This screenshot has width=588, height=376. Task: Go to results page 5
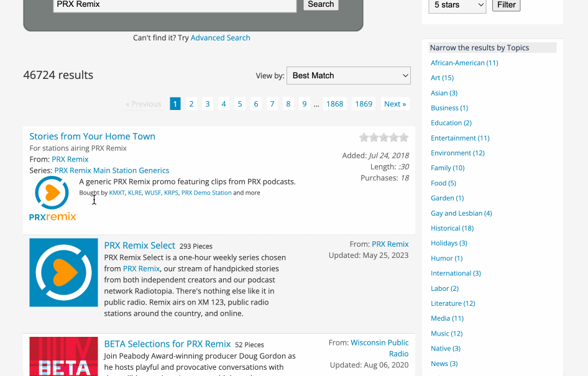click(x=240, y=104)
